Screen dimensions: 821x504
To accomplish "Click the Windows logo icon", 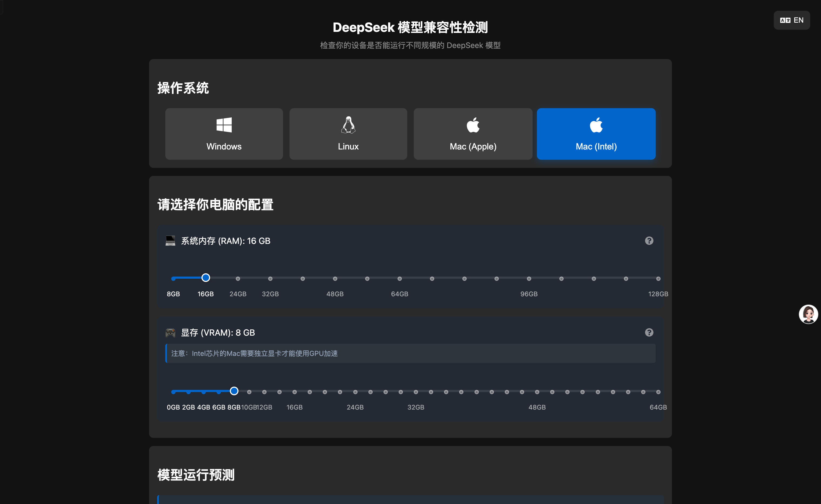I will pos(224,125).
